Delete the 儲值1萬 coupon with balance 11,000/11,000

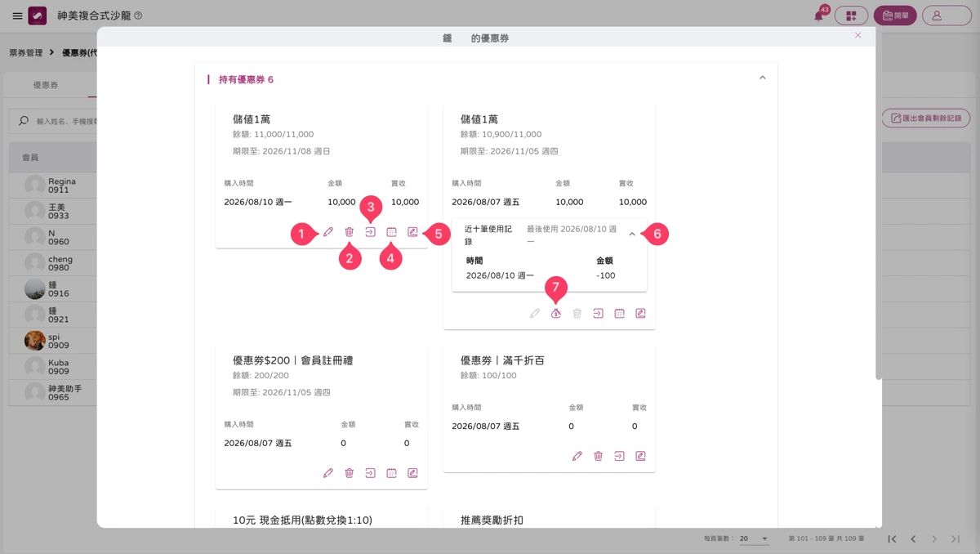pos(350,232)
